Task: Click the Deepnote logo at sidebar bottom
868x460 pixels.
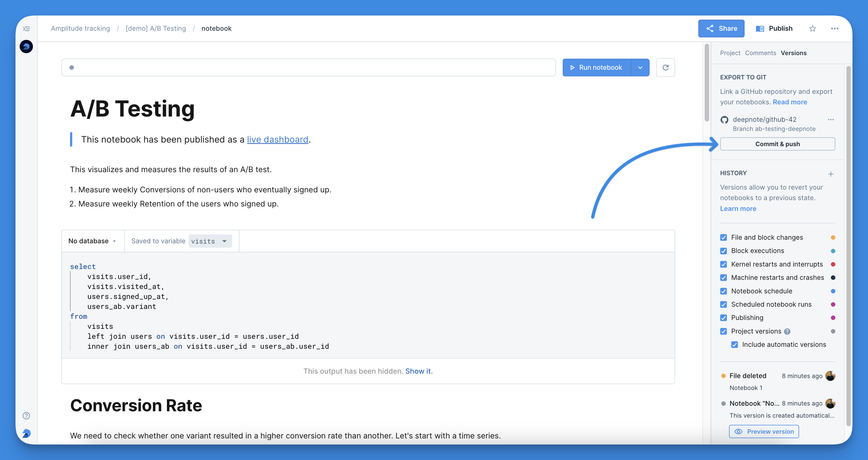Action: pyautogui.click(x=26, y=433)
